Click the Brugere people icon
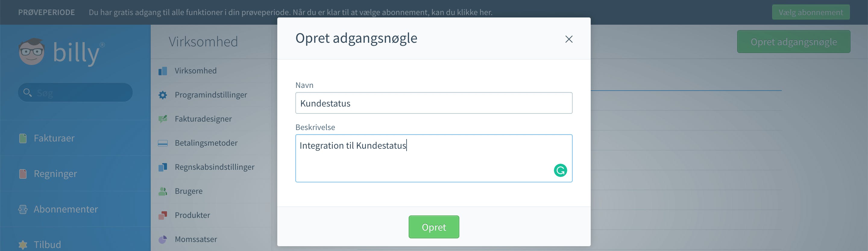The width and height of the screenshot is (868, 251). coord(163,191)
